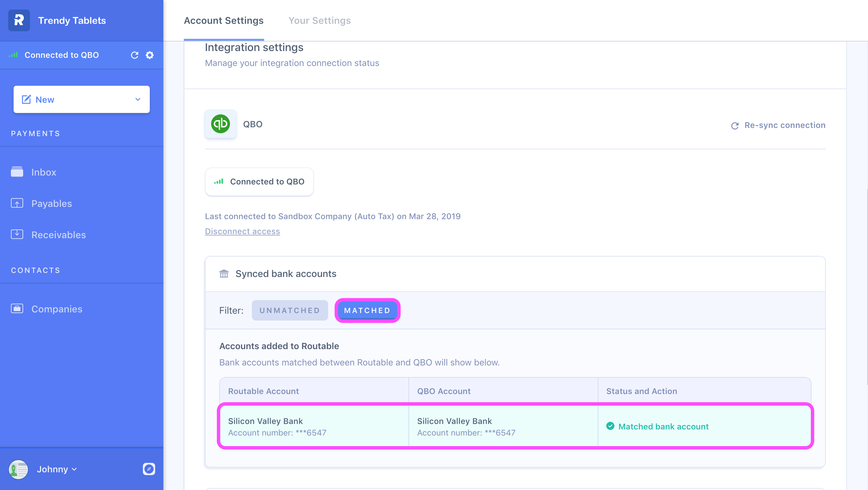The height and width of the screenshot is (490, 868).
Task: Click Disconnect access link
Action: click(242, 231)
